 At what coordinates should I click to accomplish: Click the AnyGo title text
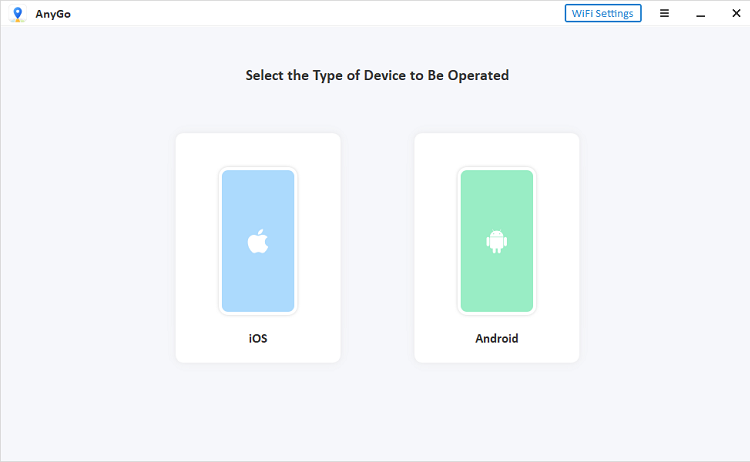[x=53, y=14]
